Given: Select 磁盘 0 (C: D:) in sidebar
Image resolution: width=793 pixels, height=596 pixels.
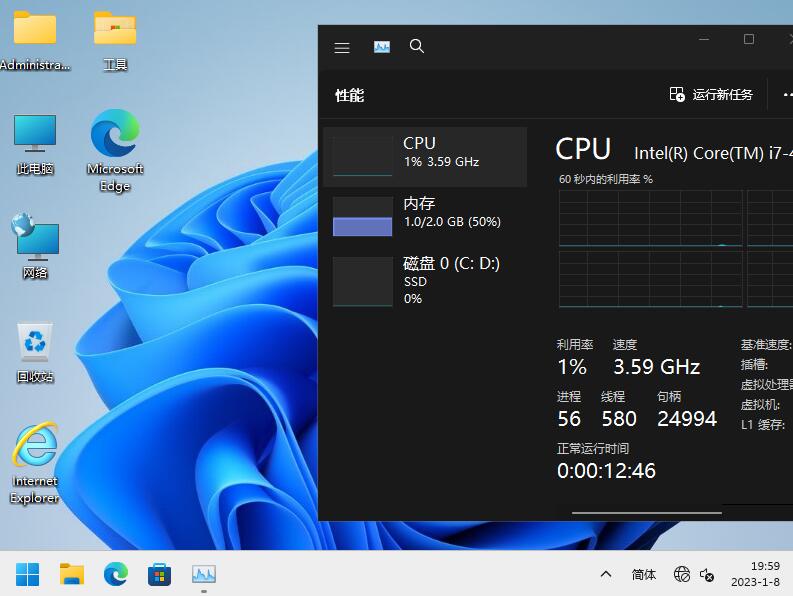Looking at the screenshot, I should pyautogui.click(x=425, y=280).
